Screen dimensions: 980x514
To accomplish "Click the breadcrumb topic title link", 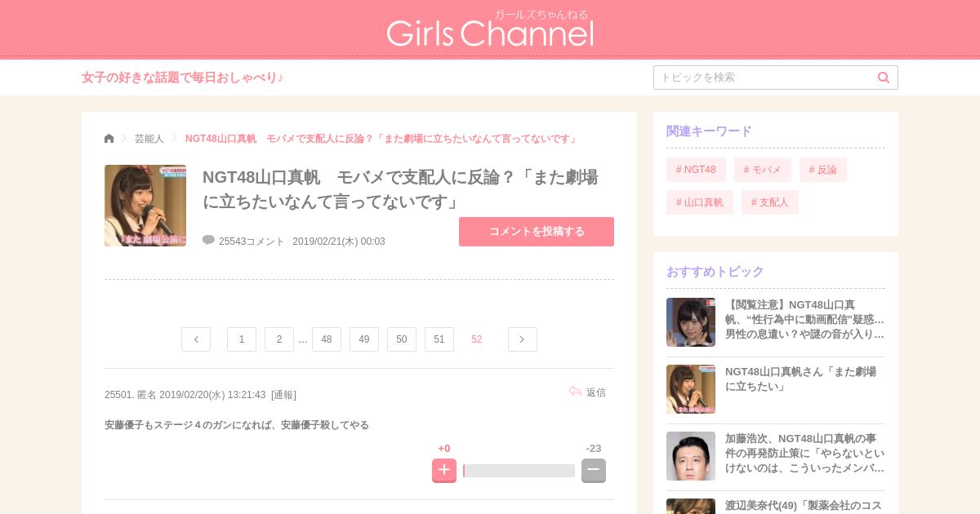I will (381, 139).
